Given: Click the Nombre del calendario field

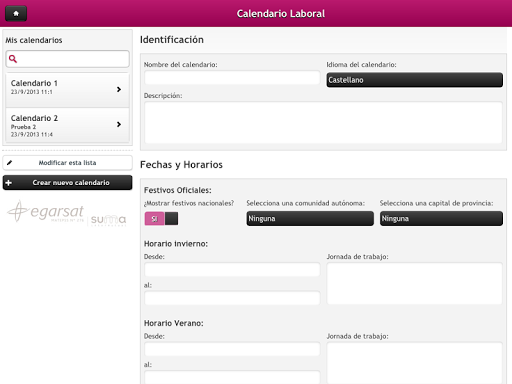Looking at the screenshot, I should click(232, 78).
